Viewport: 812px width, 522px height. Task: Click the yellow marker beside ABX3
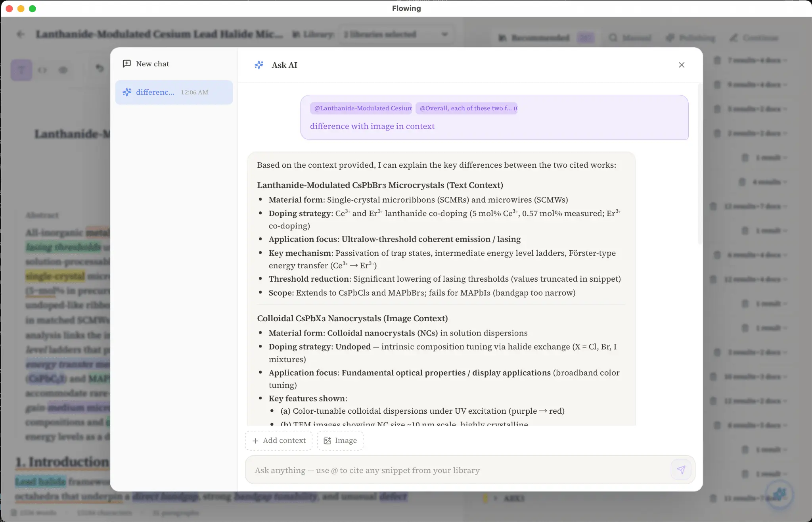485,498
